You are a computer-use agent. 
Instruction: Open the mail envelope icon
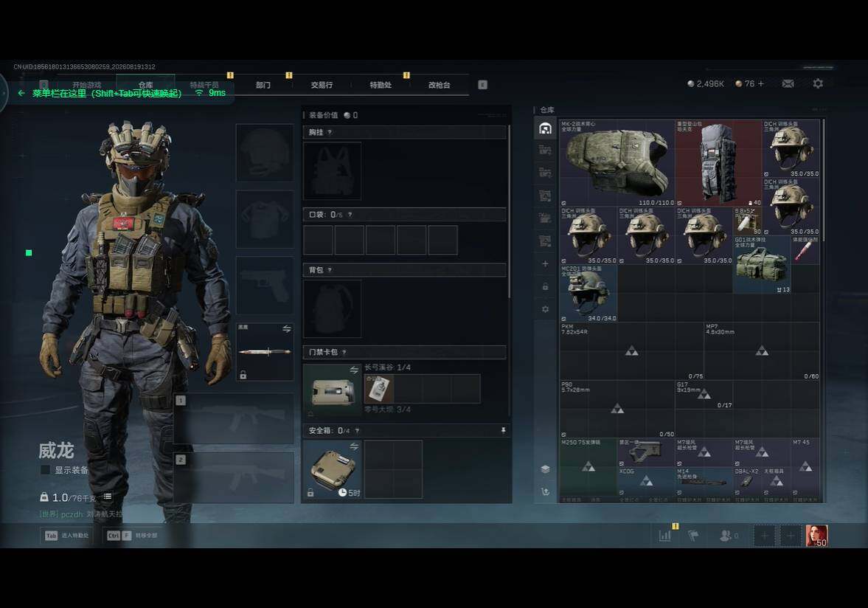point(788,83)
